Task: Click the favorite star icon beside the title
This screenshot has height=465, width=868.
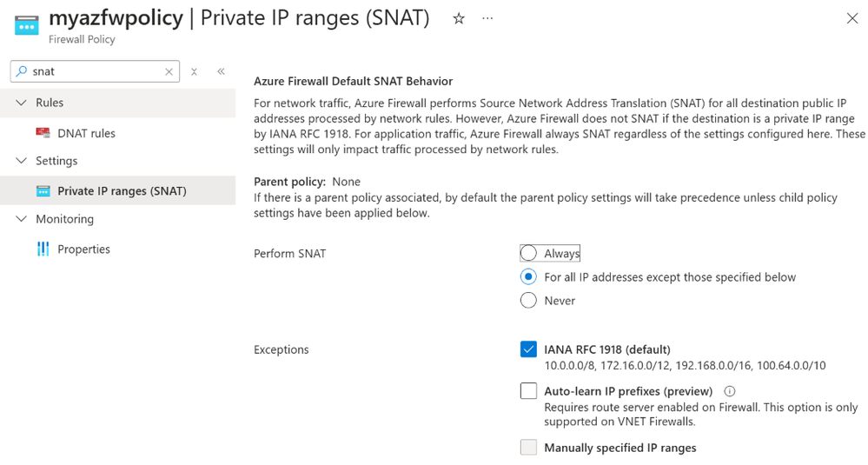Action: tap(459, 19)
